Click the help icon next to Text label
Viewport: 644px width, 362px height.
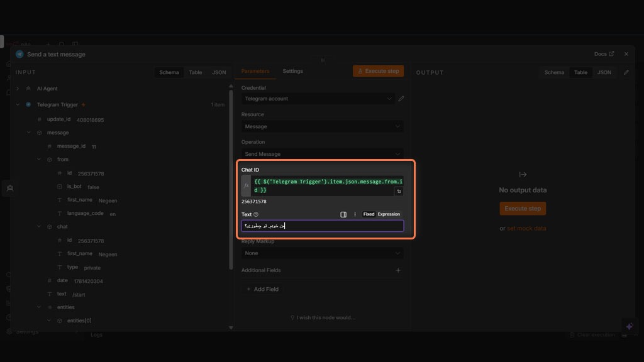[x=256, y=214]
